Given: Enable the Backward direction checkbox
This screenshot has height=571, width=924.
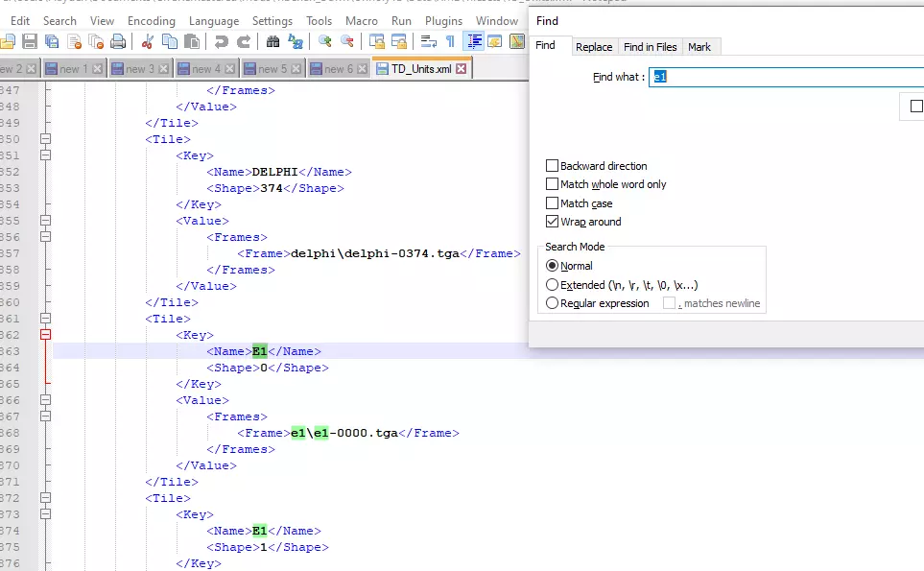Looking at the screenshot, I should click(552, 166).
